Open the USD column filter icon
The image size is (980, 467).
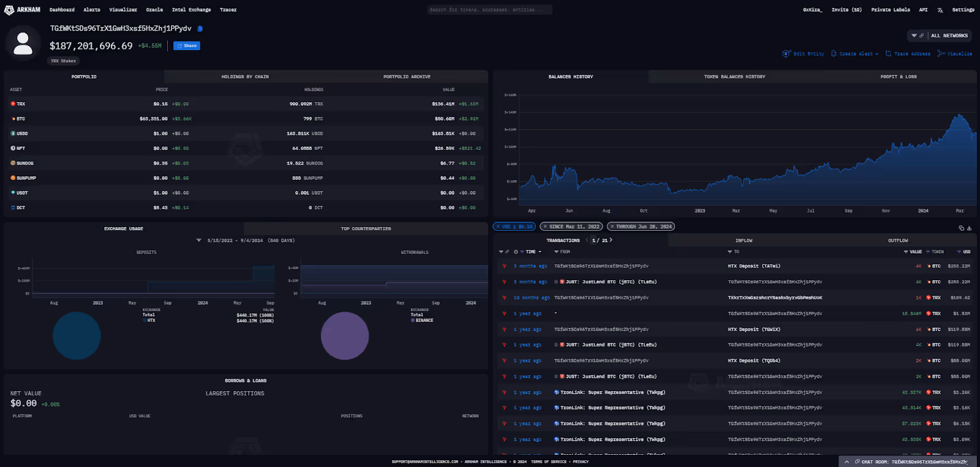click(x=959, y=252)
